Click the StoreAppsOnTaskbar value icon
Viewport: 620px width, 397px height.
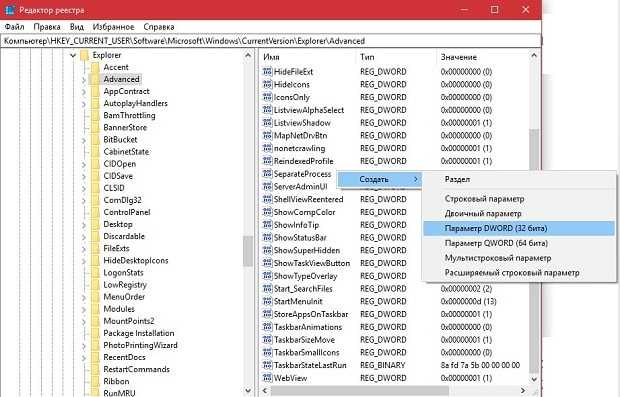(267, 314)
